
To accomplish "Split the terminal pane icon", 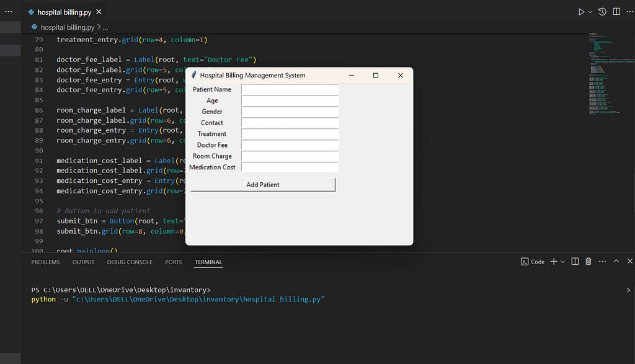I will click(x=575, y=261).
